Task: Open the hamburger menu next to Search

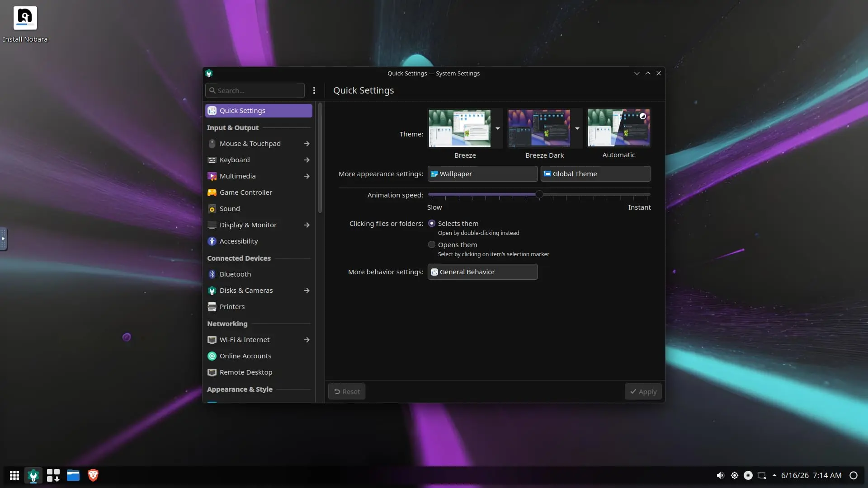Action: 314,90
